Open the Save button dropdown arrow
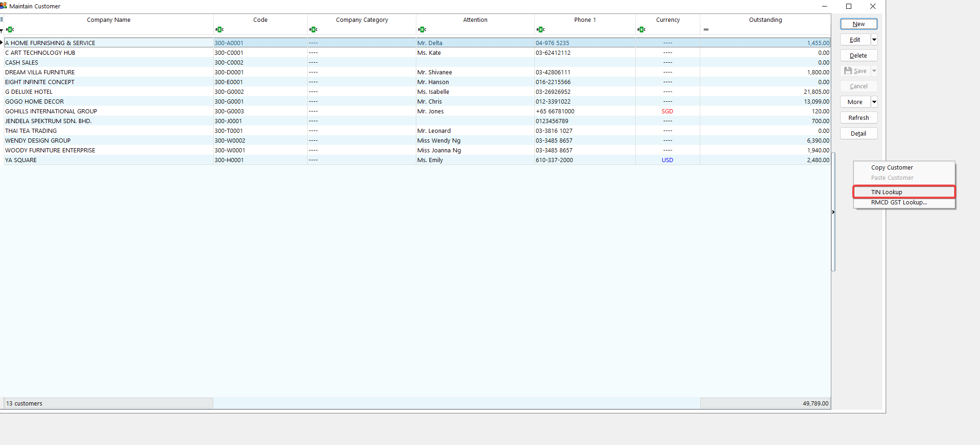 click(874, 71)
